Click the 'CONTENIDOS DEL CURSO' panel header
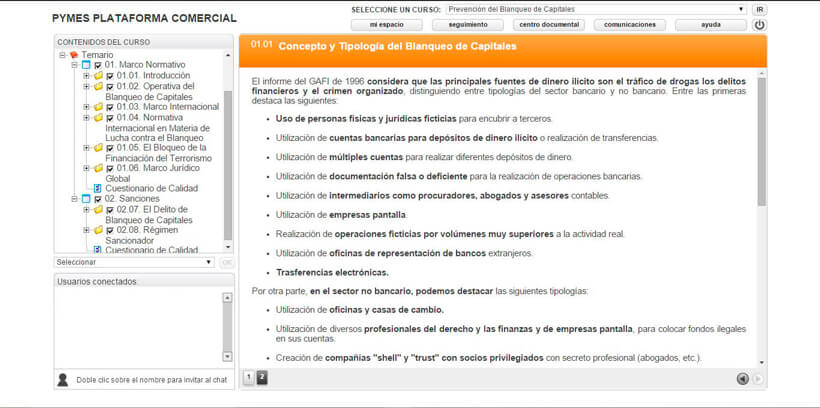Screen dimensions: 820x408 (x=144, y=42)
